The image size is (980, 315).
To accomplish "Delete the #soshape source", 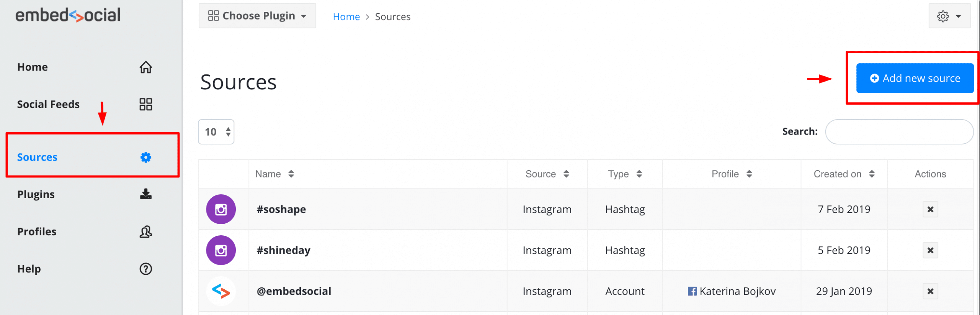I will pyautogui.click(x=930, y=209).
